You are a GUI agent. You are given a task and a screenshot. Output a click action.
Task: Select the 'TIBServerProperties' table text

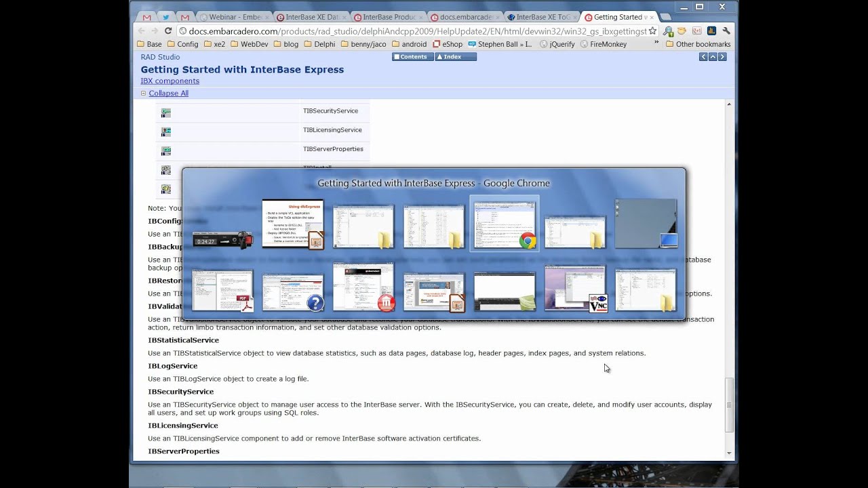coord(333,149)
